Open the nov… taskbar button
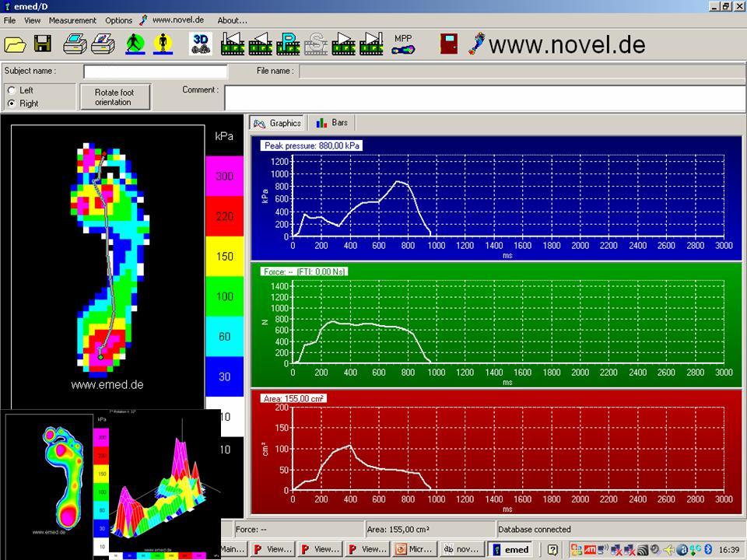 461,550
